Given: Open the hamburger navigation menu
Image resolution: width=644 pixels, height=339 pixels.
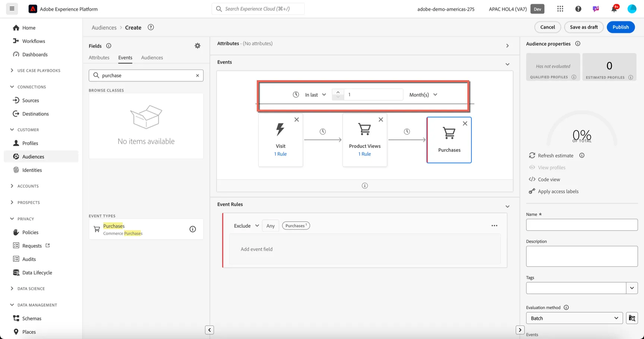Looking at the screenshot, I should tap(12, 9).
